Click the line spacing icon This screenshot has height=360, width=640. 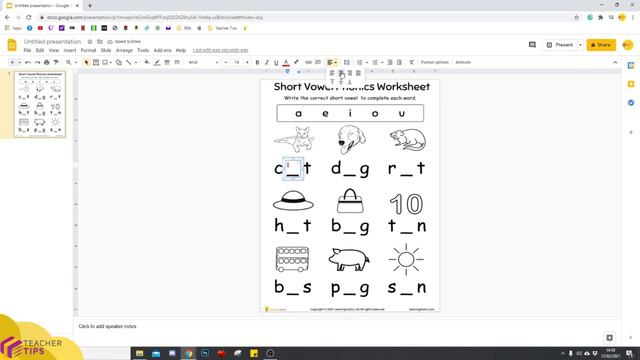click(x=347, y=62)
